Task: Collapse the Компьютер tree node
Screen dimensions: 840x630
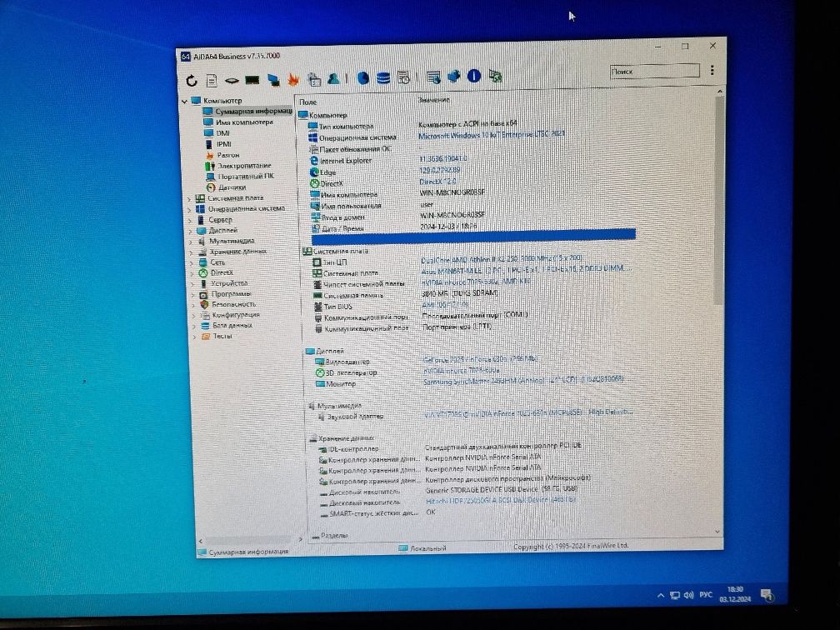Action: (185, 101)
